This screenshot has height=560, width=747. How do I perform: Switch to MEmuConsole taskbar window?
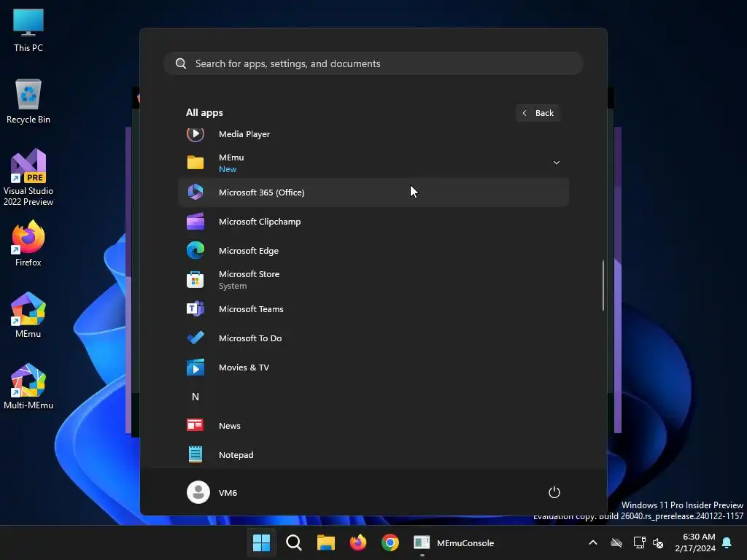tap(454, 542)
